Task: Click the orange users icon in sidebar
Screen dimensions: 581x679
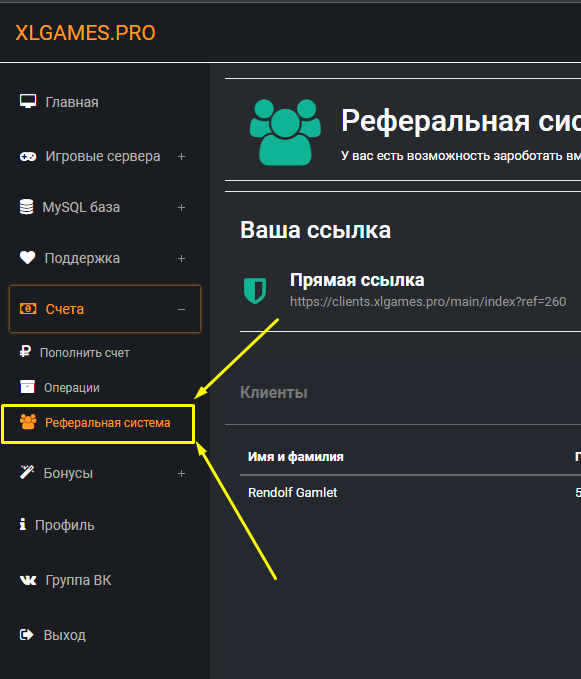Action: pyautogui.click(x=28, y=422)
